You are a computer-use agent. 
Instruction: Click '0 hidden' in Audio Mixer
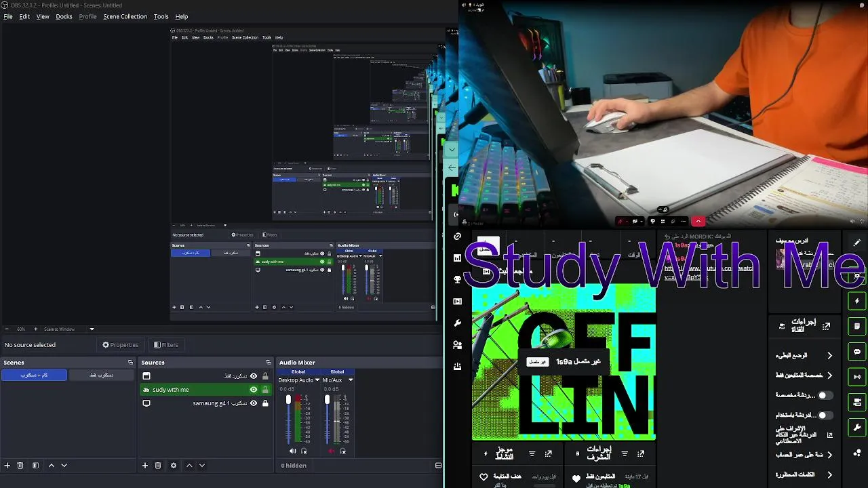294,466
